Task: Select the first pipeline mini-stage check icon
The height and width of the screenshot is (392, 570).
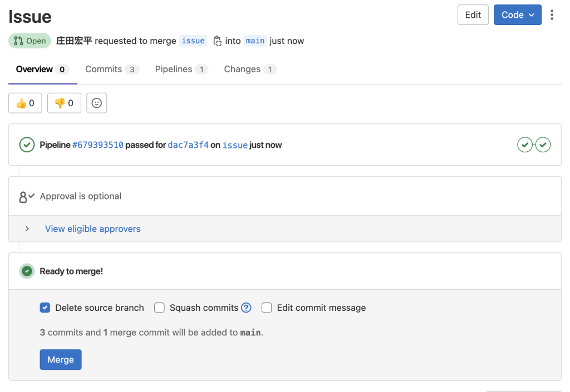Action: click(525, 145)
